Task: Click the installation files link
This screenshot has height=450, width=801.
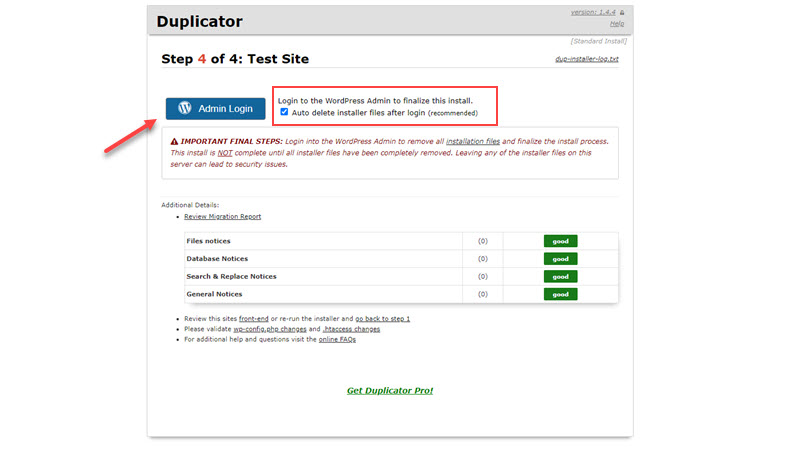Action: [473, 141]
